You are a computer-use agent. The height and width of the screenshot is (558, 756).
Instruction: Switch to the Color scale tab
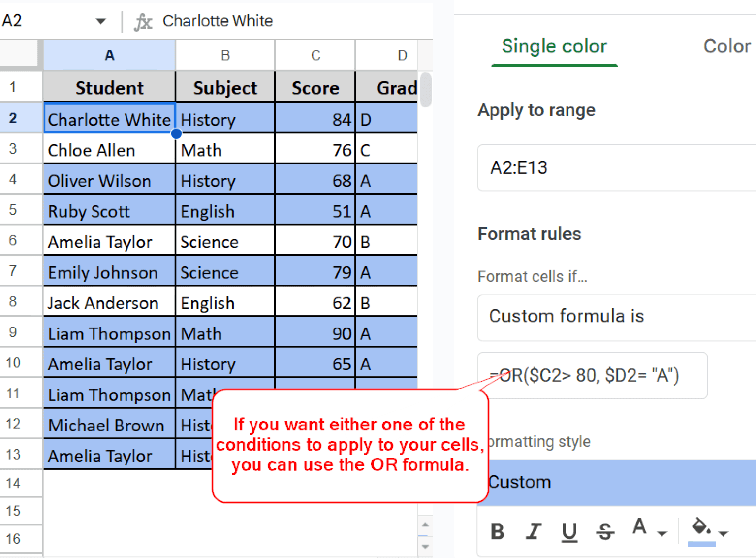coord(727,46)
